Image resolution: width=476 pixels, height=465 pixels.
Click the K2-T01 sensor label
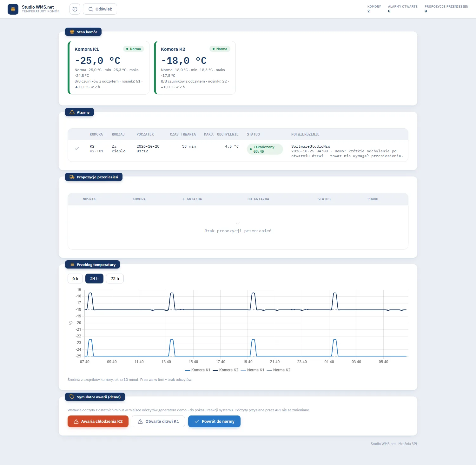coord(96,151)
